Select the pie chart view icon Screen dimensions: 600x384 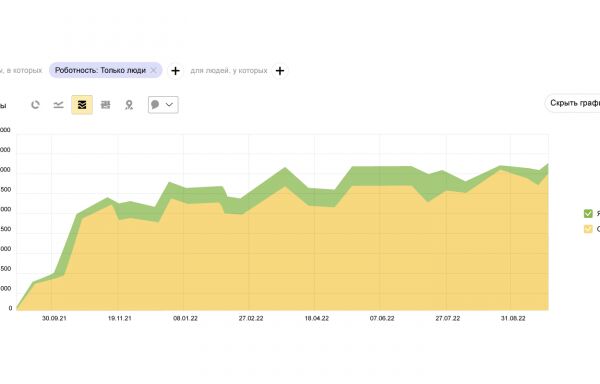[x=35, y=105]
